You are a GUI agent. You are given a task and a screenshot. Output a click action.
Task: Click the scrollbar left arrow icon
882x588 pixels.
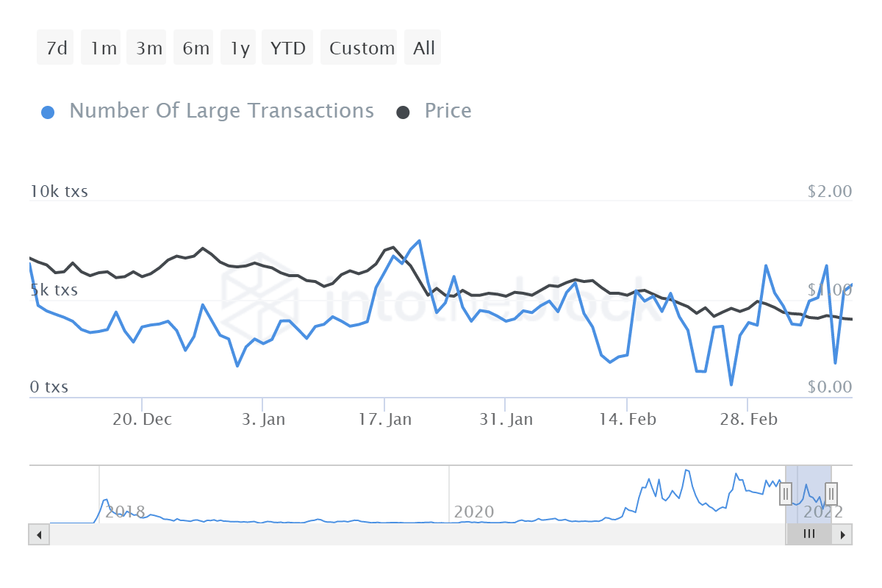(38, 534)
